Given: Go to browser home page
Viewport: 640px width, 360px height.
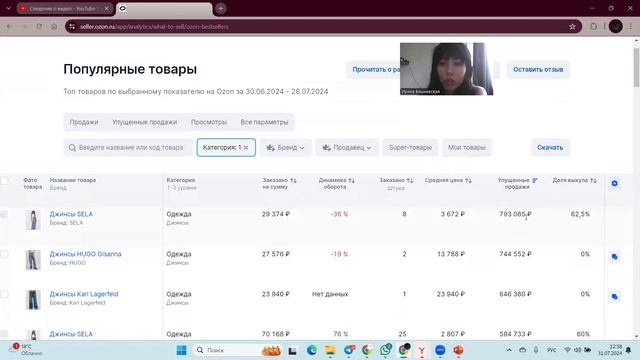Looking at the screenshot, I should pos(54,27).
